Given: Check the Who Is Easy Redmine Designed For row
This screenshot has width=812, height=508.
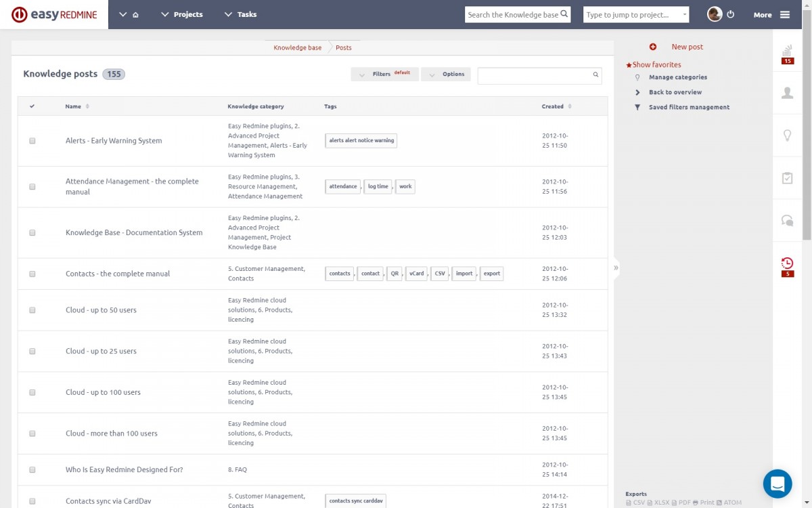Looking at the screenshot, I should pos(32,469).
